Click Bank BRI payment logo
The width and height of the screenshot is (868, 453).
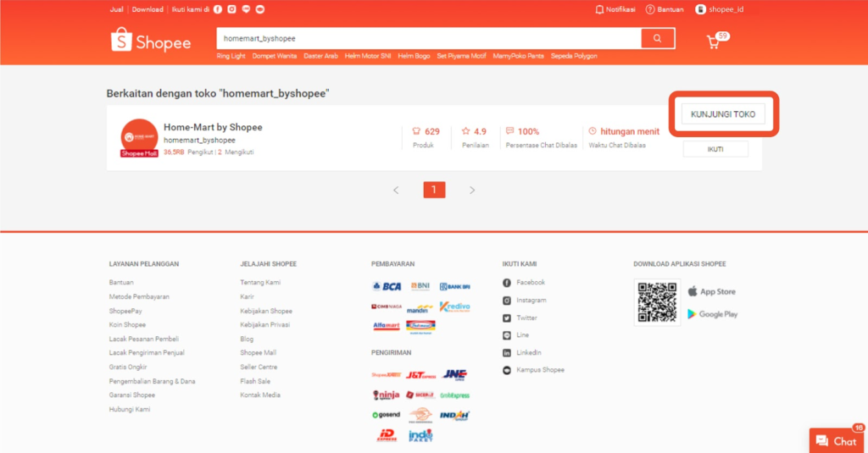454,286
